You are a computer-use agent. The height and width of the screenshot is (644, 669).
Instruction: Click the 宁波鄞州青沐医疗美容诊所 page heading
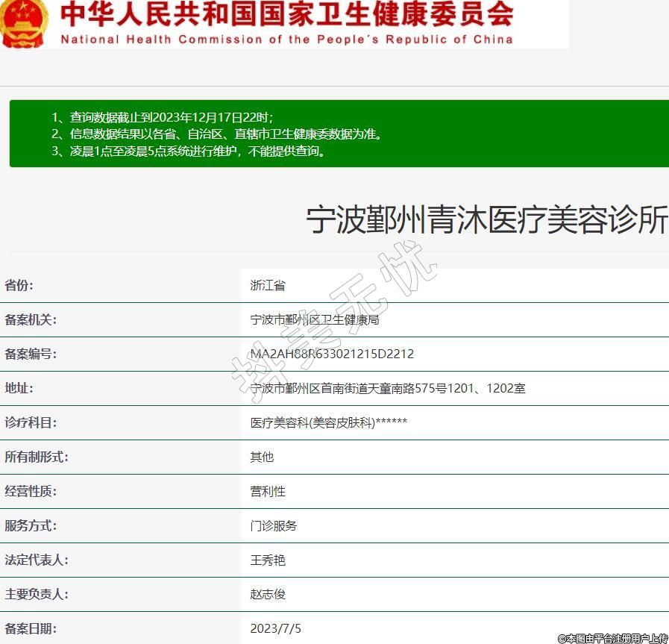[486, 221]
